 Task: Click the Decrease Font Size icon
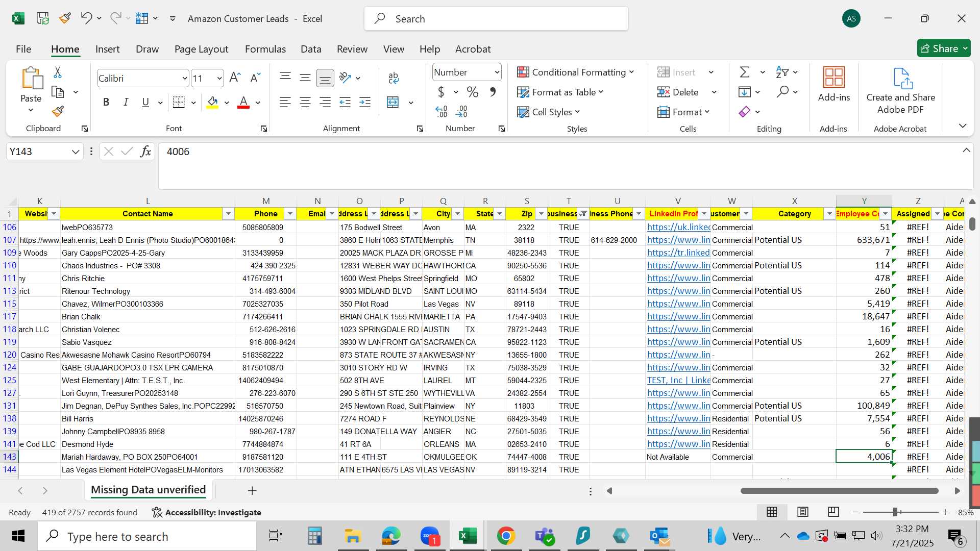(255, 78)
